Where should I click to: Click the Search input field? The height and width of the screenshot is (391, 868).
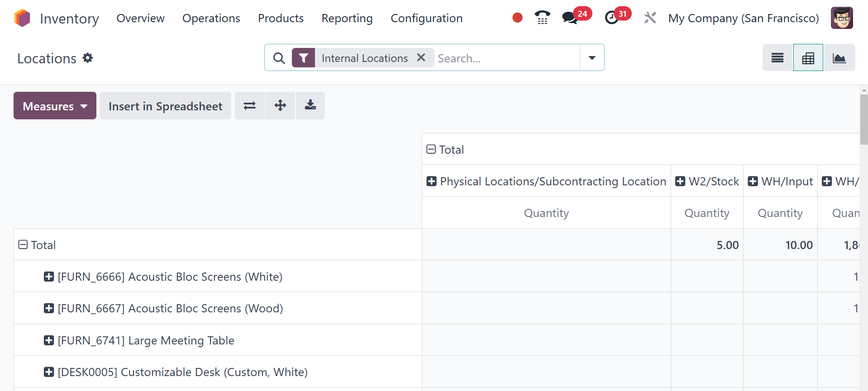click(x=506, y=58)
